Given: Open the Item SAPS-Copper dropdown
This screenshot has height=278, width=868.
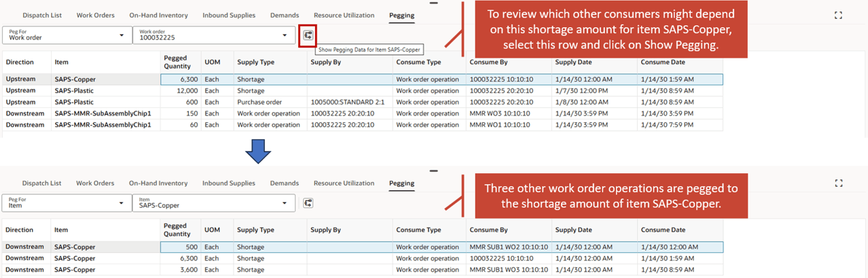Looking at the screenshot, I should click(x=214, y=203).
